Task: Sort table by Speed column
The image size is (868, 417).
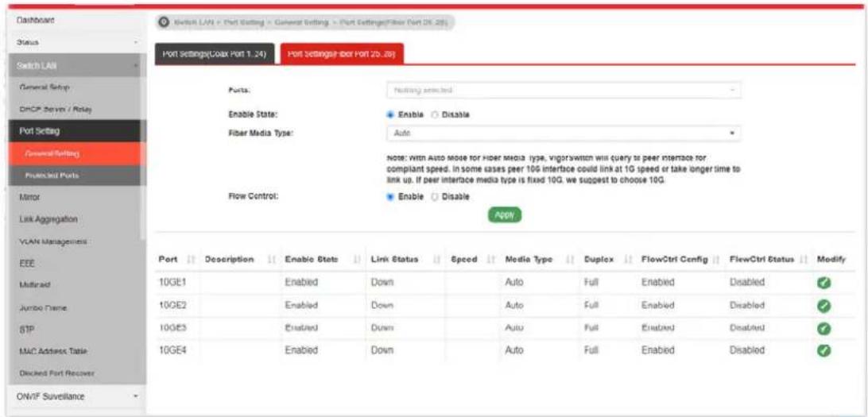Action: 491,260
